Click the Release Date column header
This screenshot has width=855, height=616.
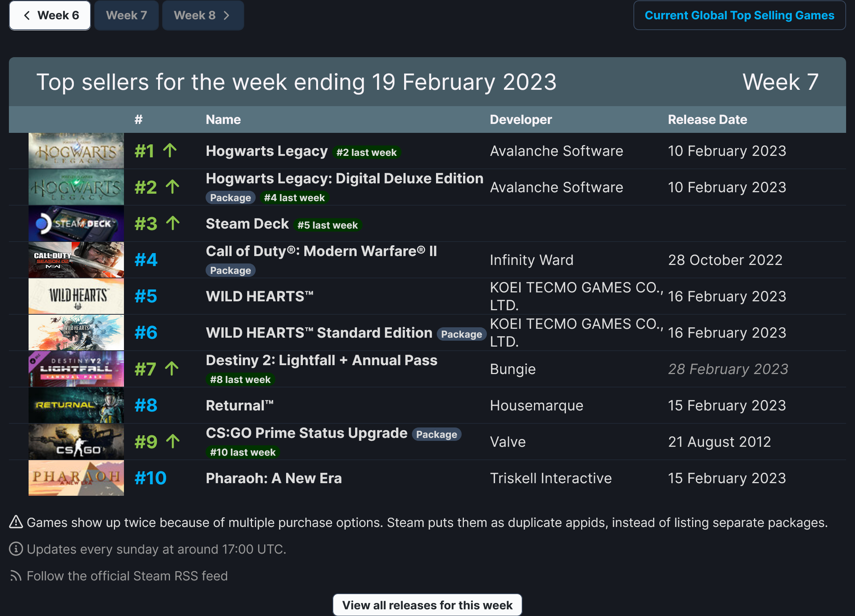click(x=707, y=119)
